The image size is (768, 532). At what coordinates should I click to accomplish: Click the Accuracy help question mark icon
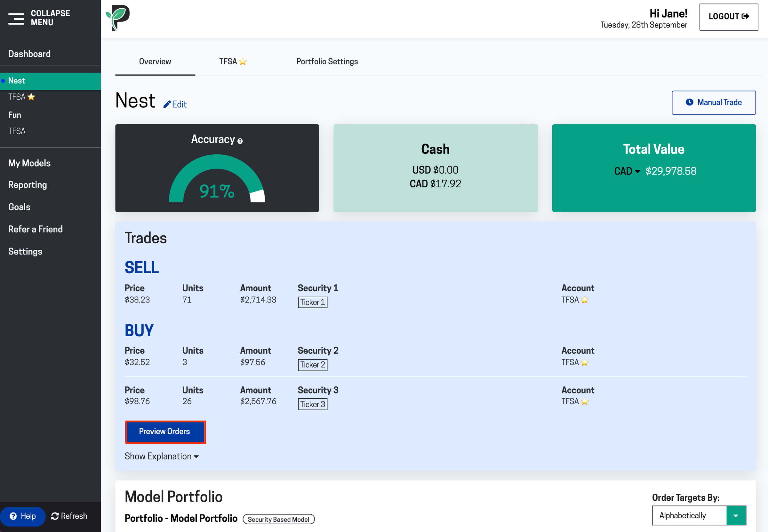(240, 141)
